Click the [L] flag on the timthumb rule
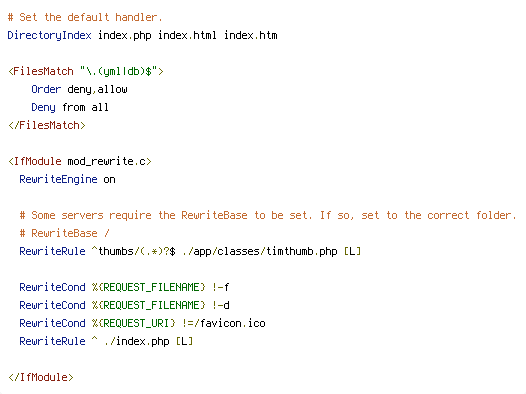This screenshot has height=394, width=526. [x=353, y=251]
